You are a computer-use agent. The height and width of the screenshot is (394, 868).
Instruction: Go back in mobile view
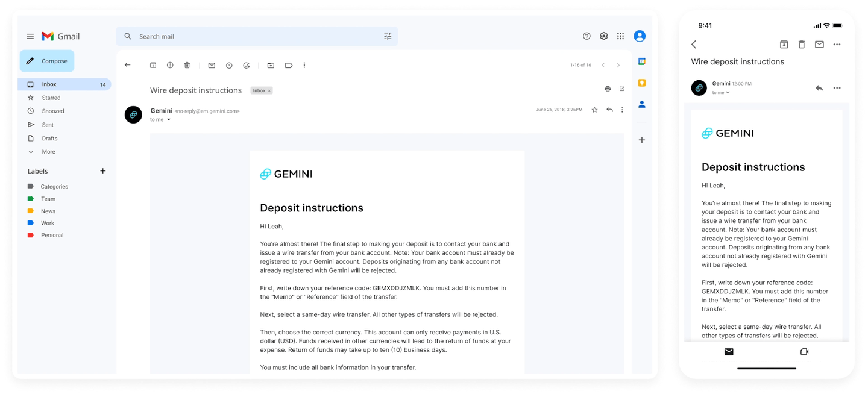pyautogui.click(x=694, y=45)
